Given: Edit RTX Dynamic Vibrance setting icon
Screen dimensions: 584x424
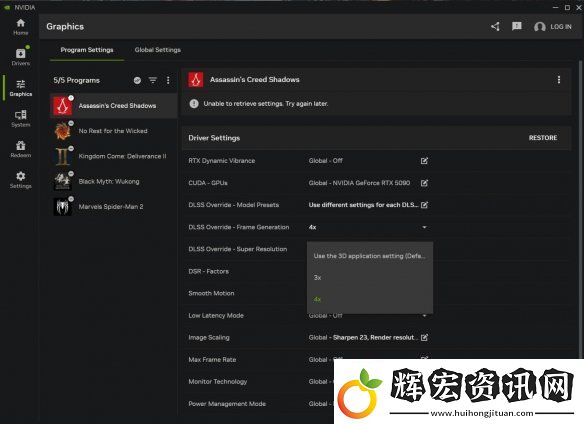Looking at the screenshot, I should tap(424, 161).
